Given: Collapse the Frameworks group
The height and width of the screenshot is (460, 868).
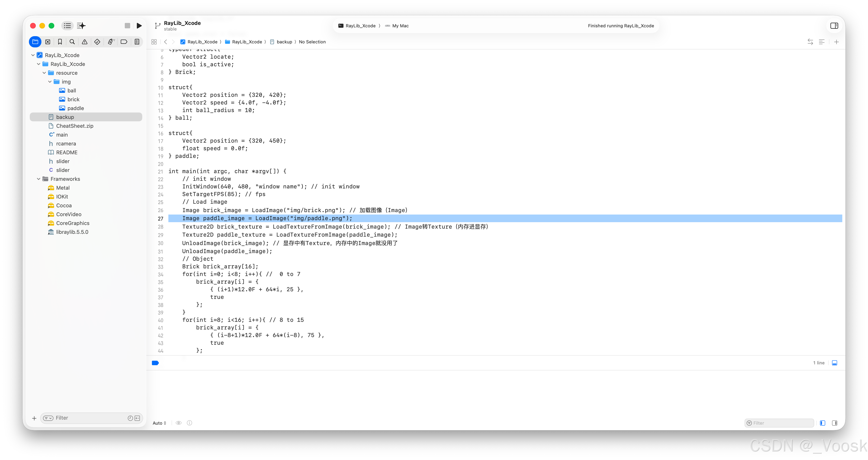Looking at the screenshot, I should [38, 179].
